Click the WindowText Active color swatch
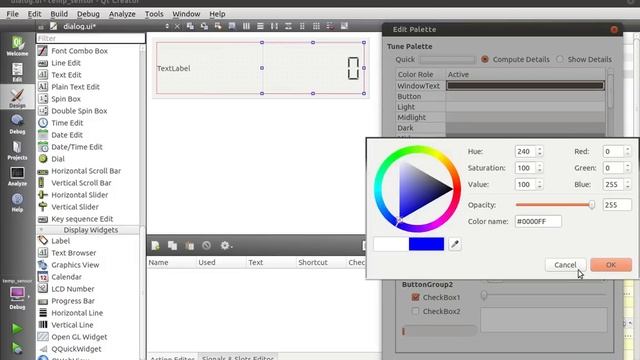Screen dimensions: 640x360 (x=525, y=86)
